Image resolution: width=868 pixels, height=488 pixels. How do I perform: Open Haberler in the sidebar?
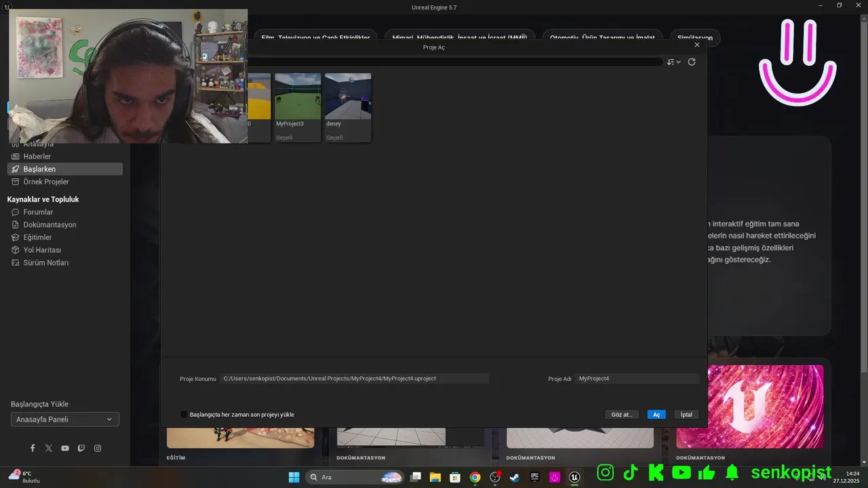[x=64, y=157]
